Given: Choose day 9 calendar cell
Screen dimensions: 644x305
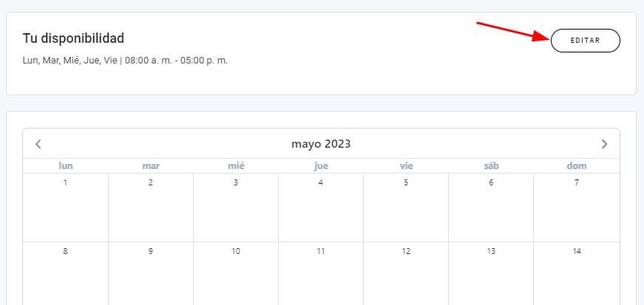Looking at the screenshot, I should 151,273.
